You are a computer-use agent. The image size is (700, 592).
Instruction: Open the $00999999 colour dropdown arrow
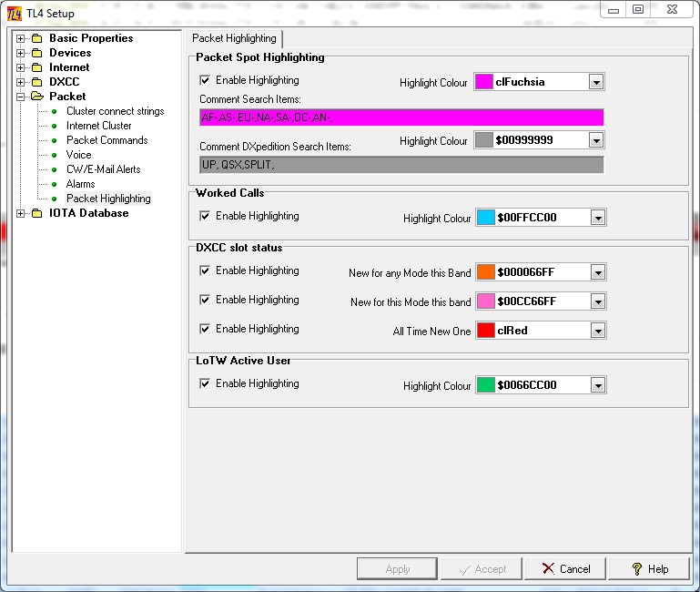(596, 140)
